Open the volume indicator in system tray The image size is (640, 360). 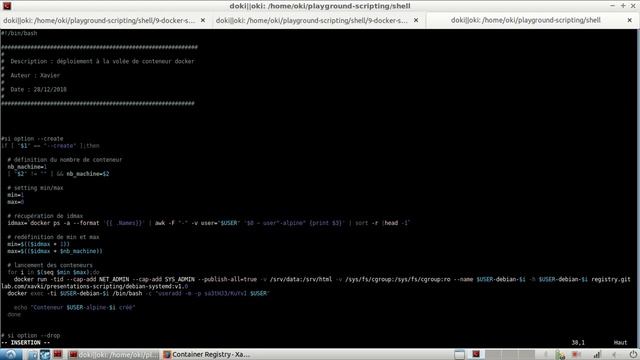click(614, 355)
